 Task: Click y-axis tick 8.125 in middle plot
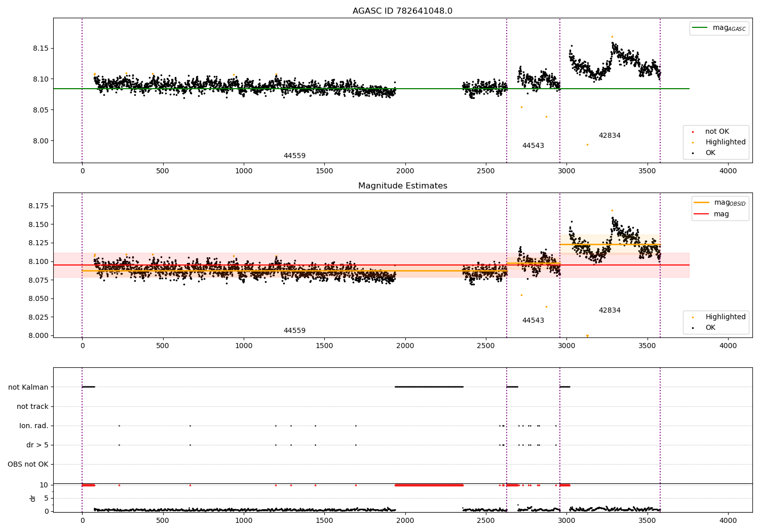(x=39, y=243)
